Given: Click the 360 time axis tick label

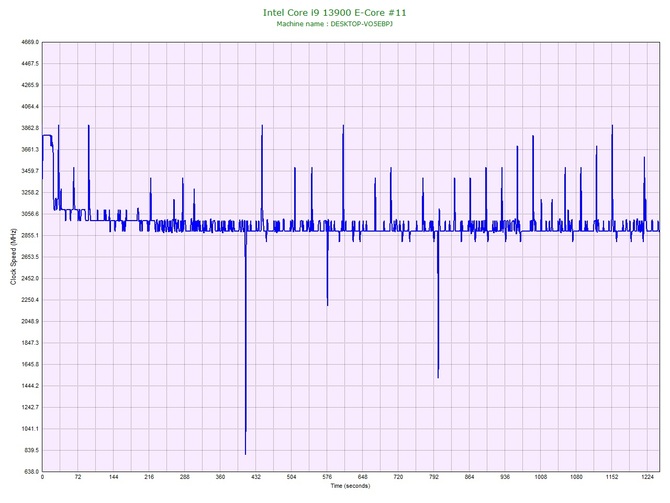Looking at the screenshot, I should 220,477.
